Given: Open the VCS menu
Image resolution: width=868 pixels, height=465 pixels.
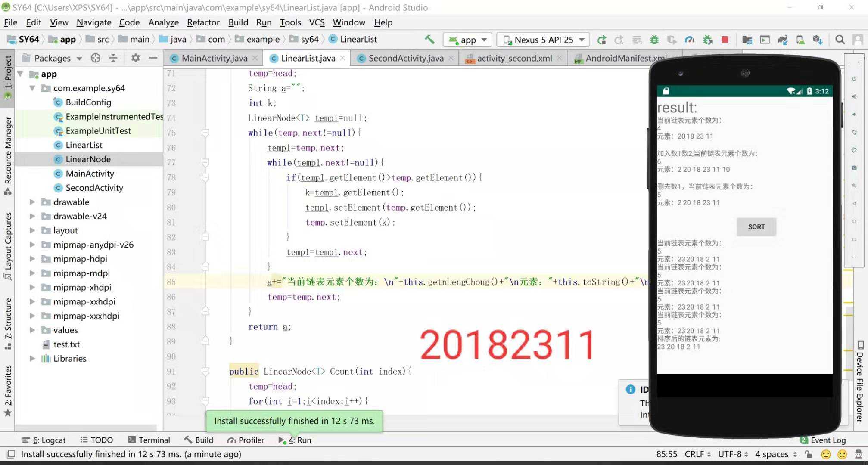Looking at the screenshot, I should point(317,22).
